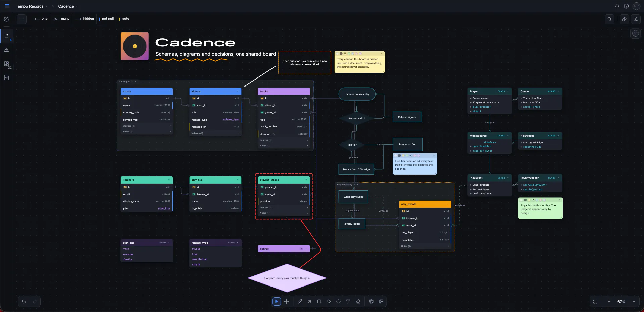Click 'not null' legend item
This screenshot has height=312, width=644.
[x=106, y=19]
